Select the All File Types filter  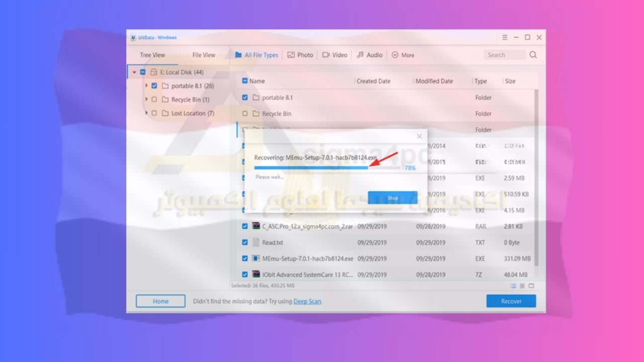click(x=257, y=55)
